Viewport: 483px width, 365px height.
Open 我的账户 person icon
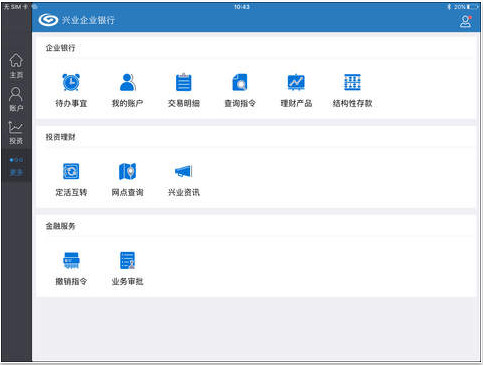[x=127, y=82]
